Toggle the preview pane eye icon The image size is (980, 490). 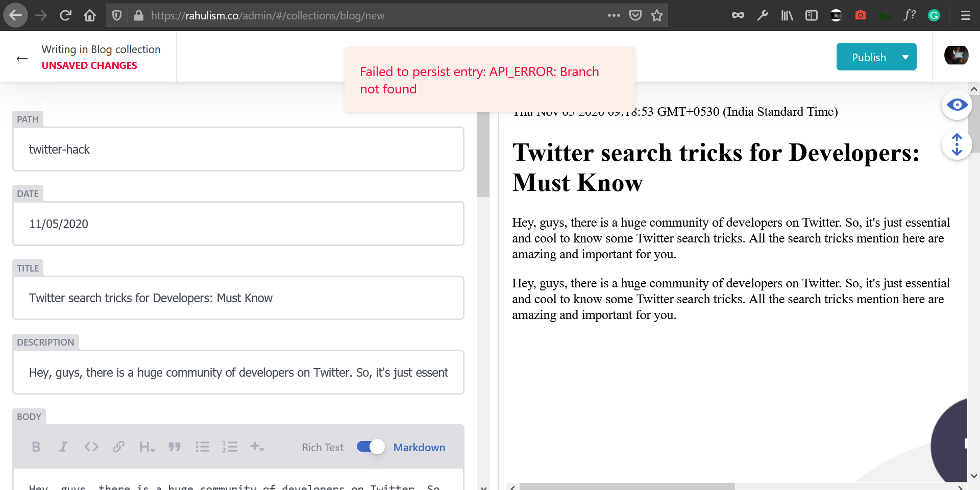[x=957, y=105]
